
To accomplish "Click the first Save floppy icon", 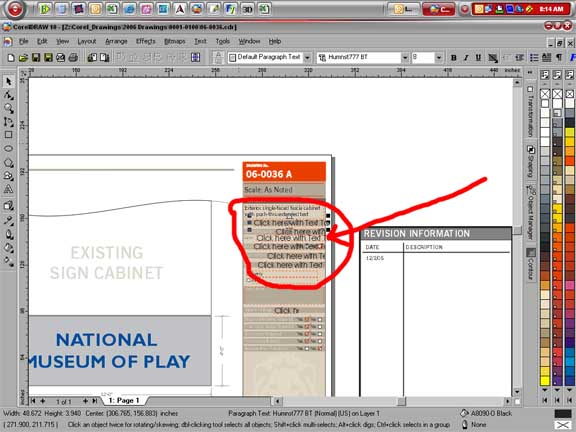I will [36, 58].
